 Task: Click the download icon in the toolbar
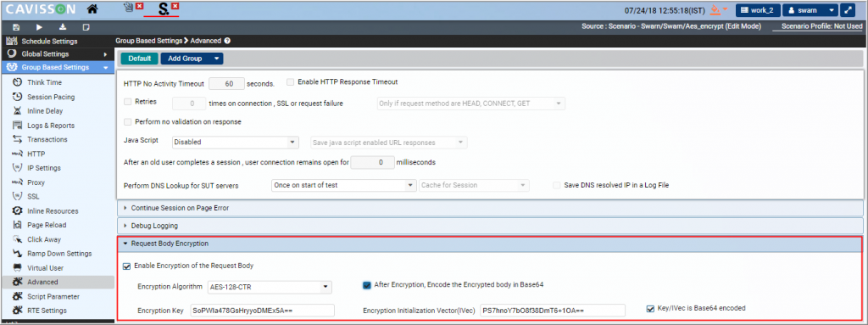63,27
